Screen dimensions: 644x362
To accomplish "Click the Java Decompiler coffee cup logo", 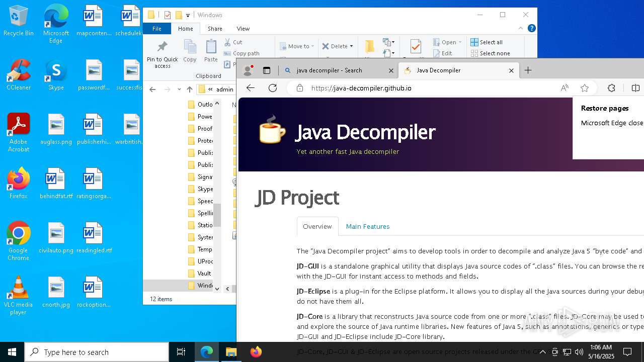I will [x=272, y=130].
